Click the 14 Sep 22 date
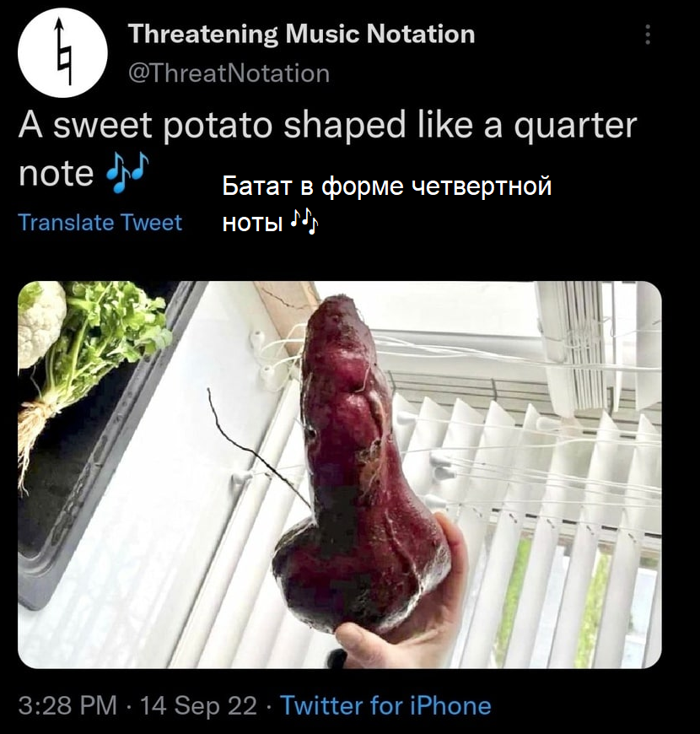 click(198, 705)
